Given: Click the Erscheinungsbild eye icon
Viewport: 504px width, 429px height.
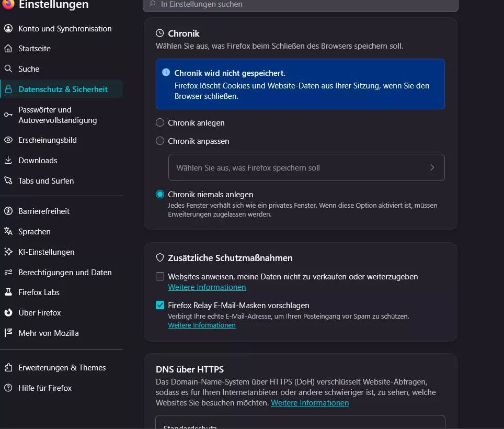Looking at the screenshot, I should [8, 140].
